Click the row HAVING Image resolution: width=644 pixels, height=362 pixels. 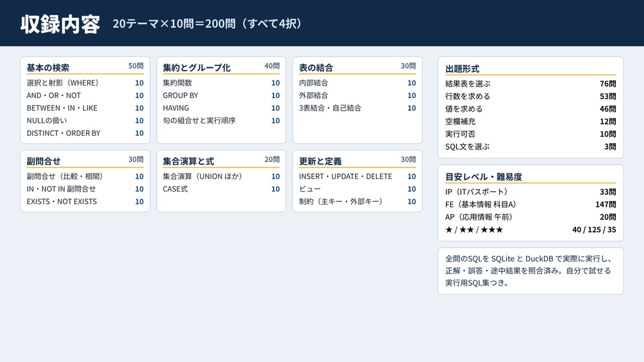pyautogui.click(x=221, y=108)
